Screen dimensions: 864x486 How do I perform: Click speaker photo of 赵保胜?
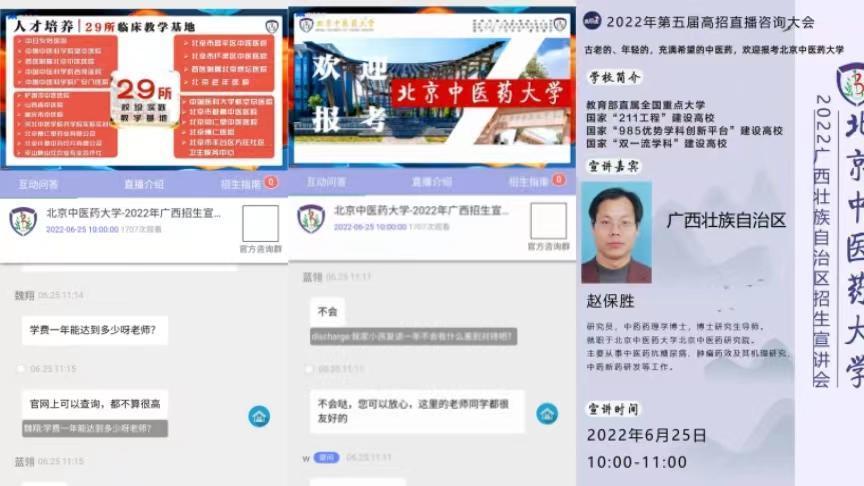[616, 233]
